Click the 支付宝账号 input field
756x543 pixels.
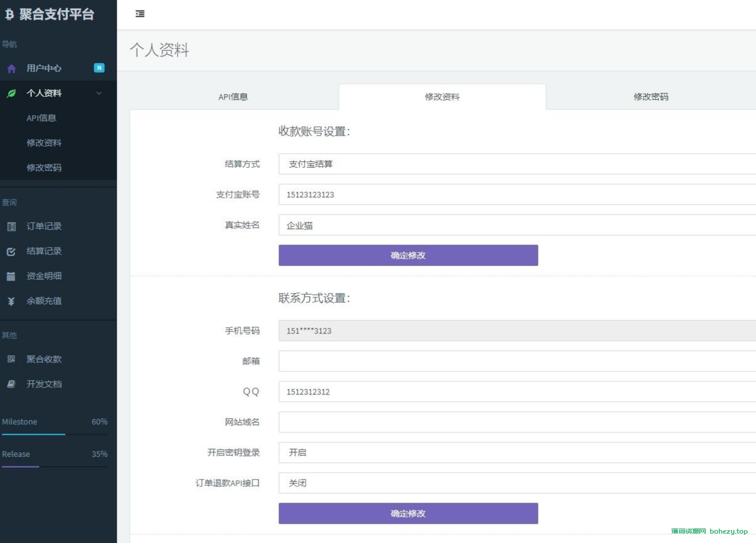[517, 195]
